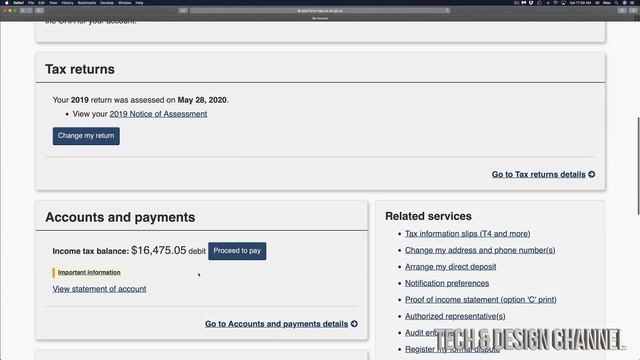Open the Help menu
This screenshot has width=640, height=360.
click(x=140, y=3)
